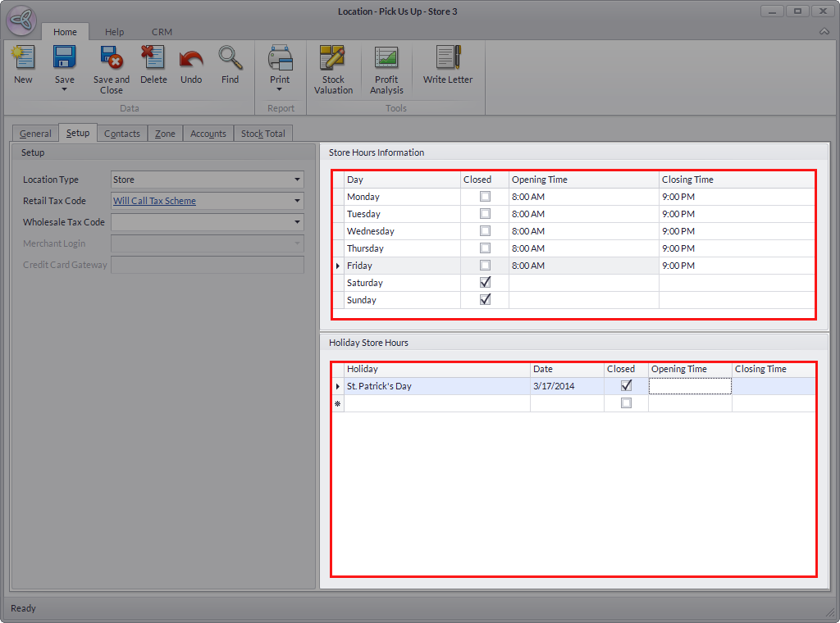Viewport: 840px width, 623px height.
Task: Follow the Will Call Tax Scheme link
Action: [x=154, y=201]
